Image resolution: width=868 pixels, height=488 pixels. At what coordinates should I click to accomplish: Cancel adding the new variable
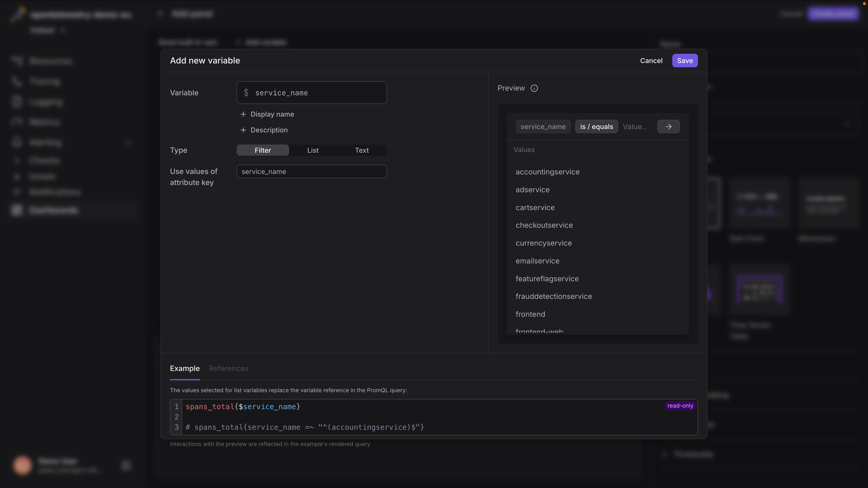tap(651, 61)
